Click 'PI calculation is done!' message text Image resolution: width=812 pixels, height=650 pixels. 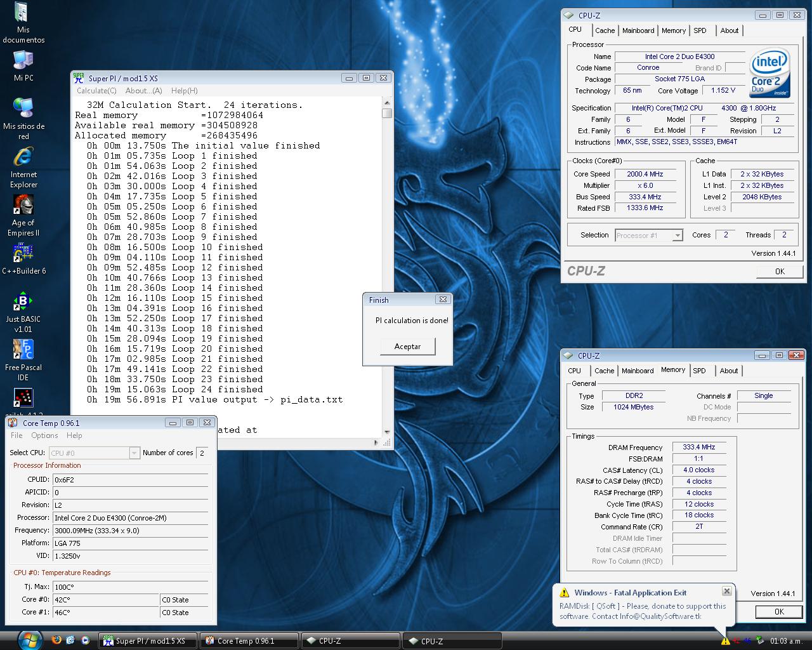tap(412, 321)
